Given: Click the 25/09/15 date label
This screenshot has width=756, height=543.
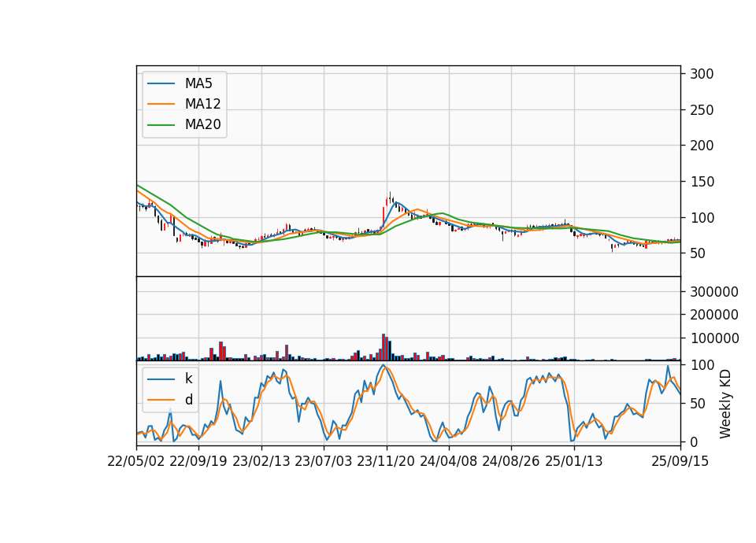Looking at the screenshot, I should (680, 461).
